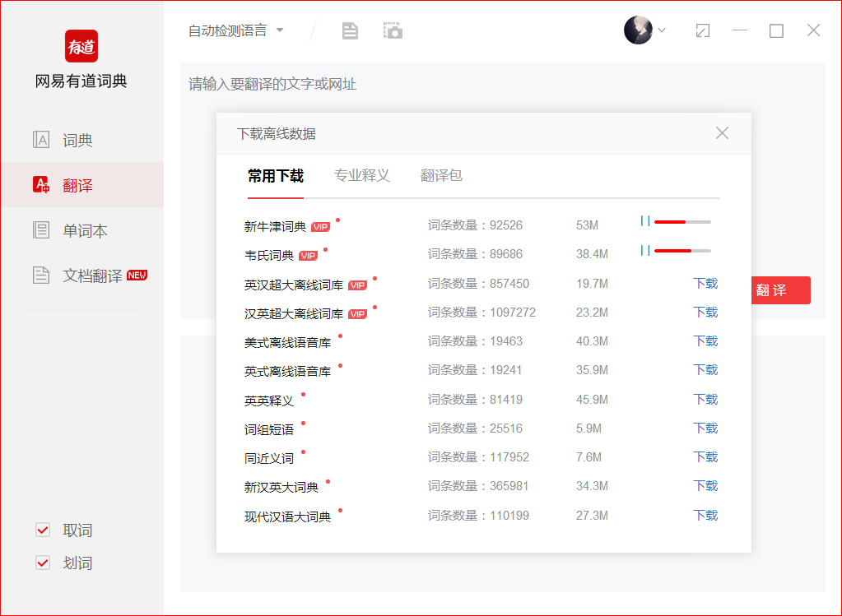Screen dimensions: 842x616
Task: Click the red 翻译 translate button
Action: click(779, 289)
